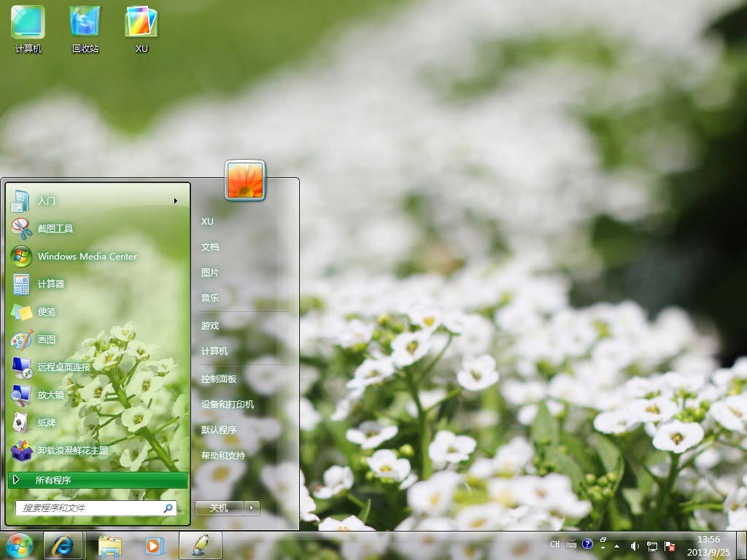Click the volume speaker tray icon
Image resolution: width=747 pixels, height=560 pixels.
coord(635,545)
